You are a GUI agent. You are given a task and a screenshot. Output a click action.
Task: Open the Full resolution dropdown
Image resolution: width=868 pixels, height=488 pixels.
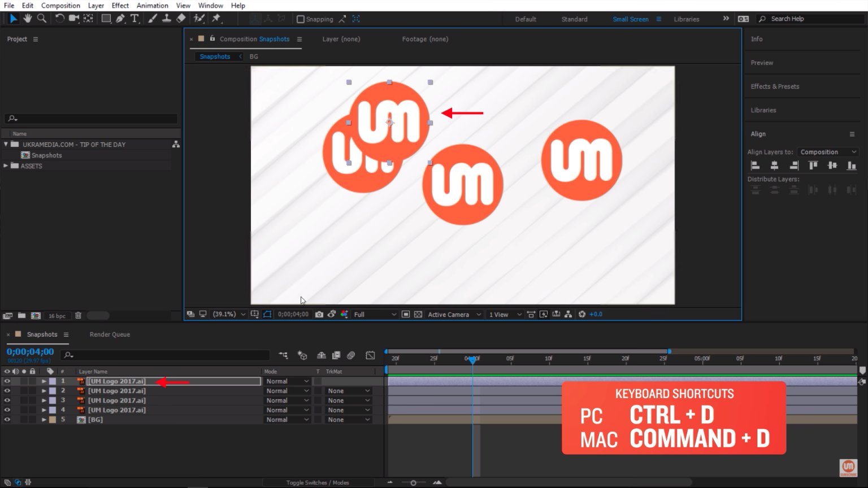tap(375, 315)
